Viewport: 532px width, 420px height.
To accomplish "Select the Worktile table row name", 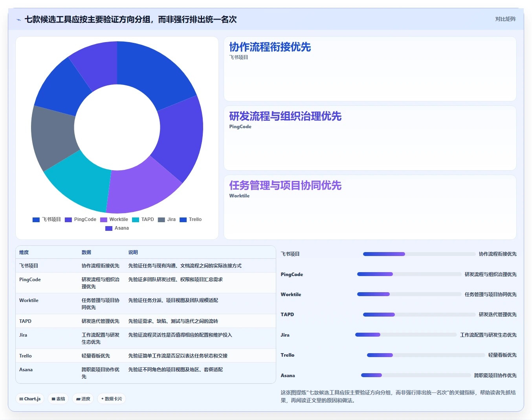I will click(29, 300).
